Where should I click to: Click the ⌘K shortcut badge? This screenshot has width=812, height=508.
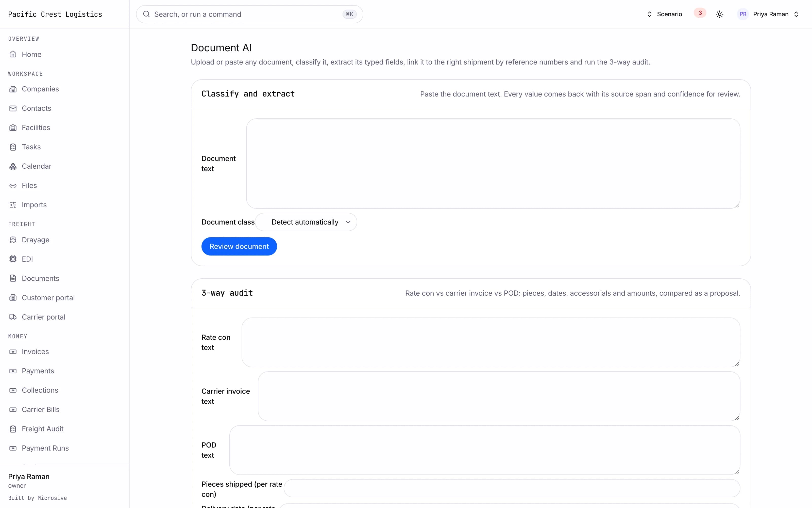pos(349,14)
